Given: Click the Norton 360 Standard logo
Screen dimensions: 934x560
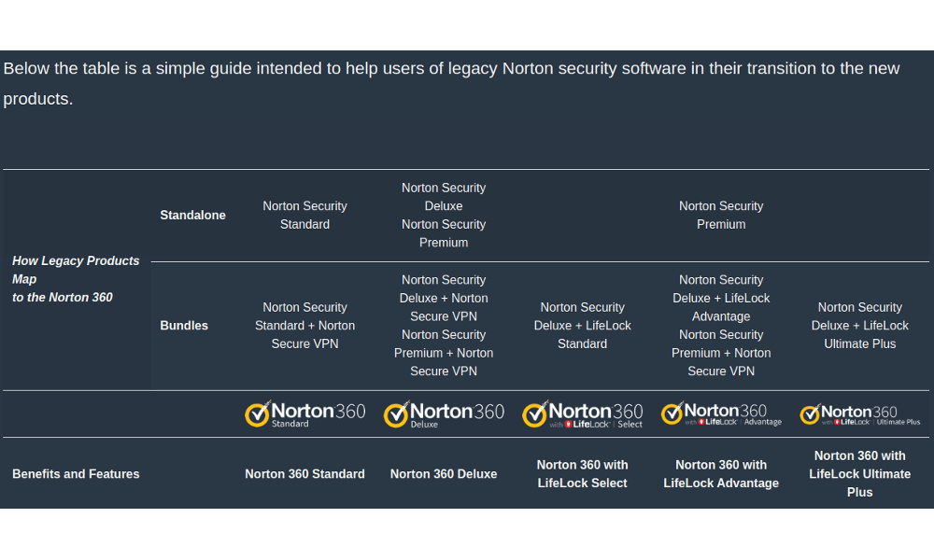Looking at the screenshot, I should pyautogui.click(x=305, y=413).
